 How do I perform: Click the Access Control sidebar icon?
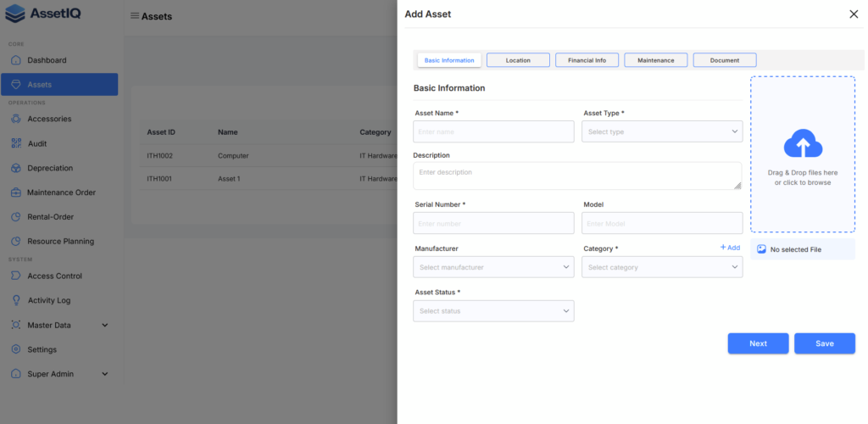[x=16, y=276]
